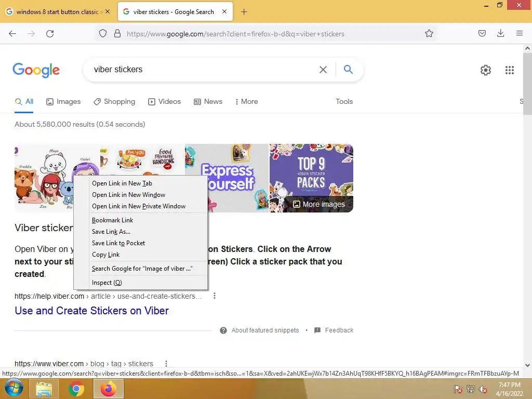Close the 'windows 8 start button classic' tab
Viewport: 532px width, 399px height.
coord(108,11)
